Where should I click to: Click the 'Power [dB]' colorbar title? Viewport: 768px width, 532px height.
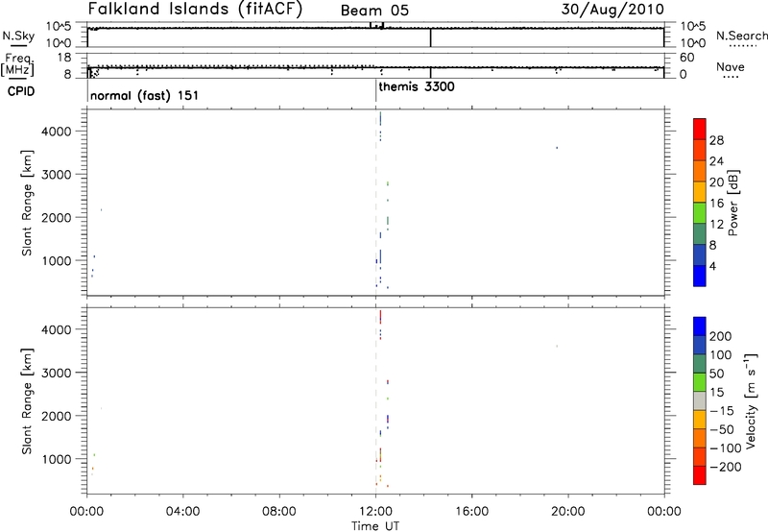click(732, 203)
